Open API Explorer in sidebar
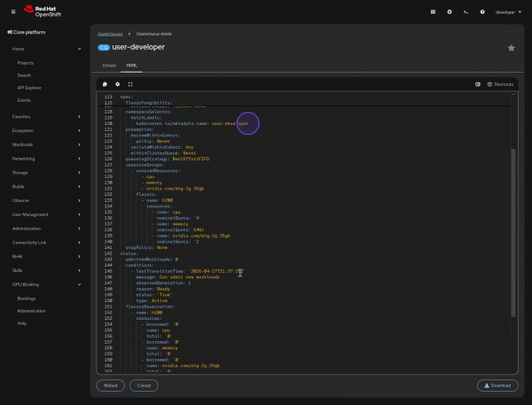The width and height of the screenshot is (532, 405). click(x=29, y=88)
